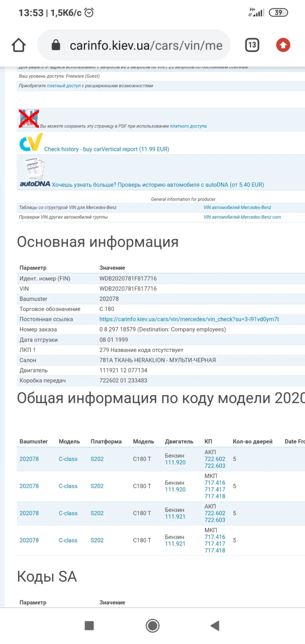This screenshot has width=305, height=644.
Task: Tap the Android home circle button
Action: click(x=152, y=626)
